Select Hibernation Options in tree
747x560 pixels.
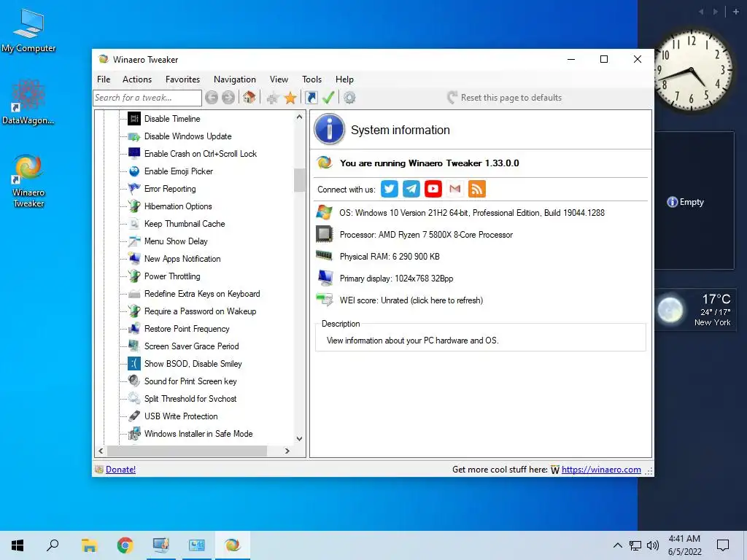coord(178,206)
